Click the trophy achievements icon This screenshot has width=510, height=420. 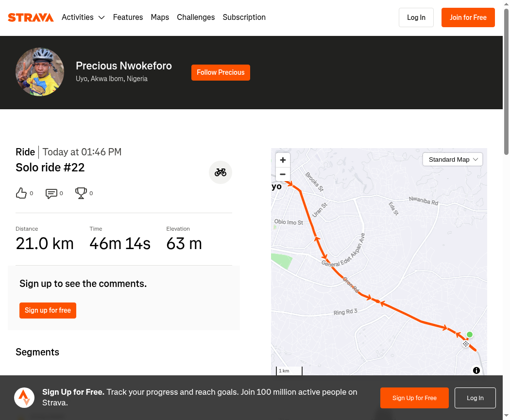click(x=81, y=193)
